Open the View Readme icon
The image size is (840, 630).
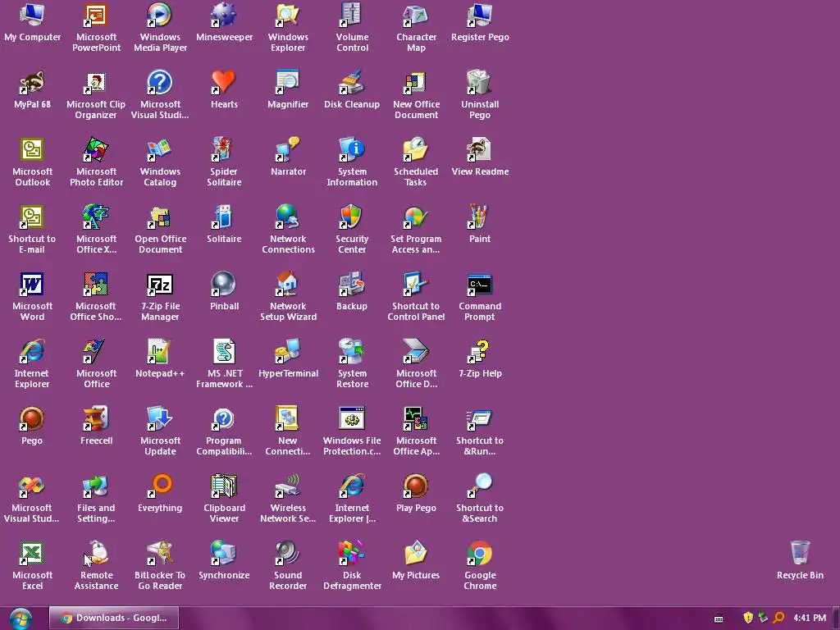pos(479,150)
